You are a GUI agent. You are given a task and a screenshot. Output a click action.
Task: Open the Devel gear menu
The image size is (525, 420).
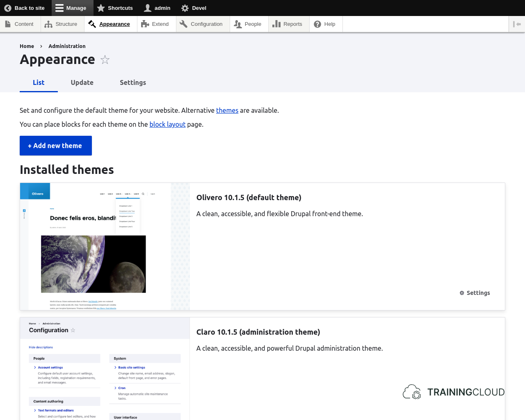194,8
